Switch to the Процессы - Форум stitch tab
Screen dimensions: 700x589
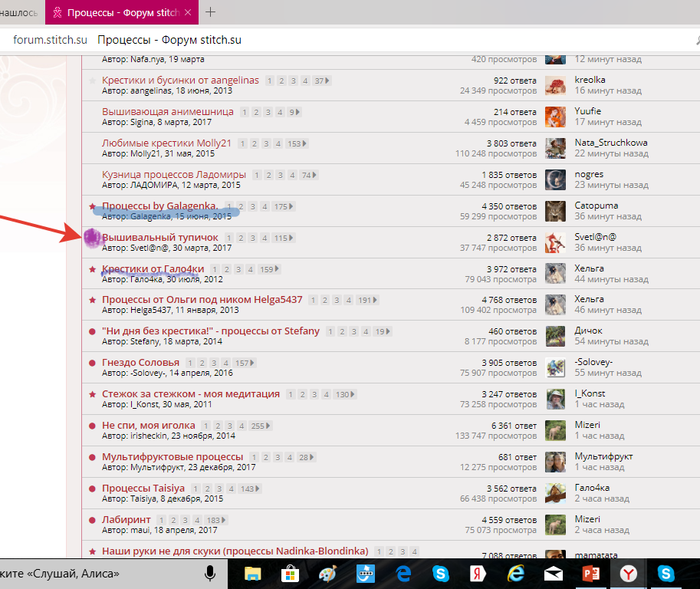point(123,13)
